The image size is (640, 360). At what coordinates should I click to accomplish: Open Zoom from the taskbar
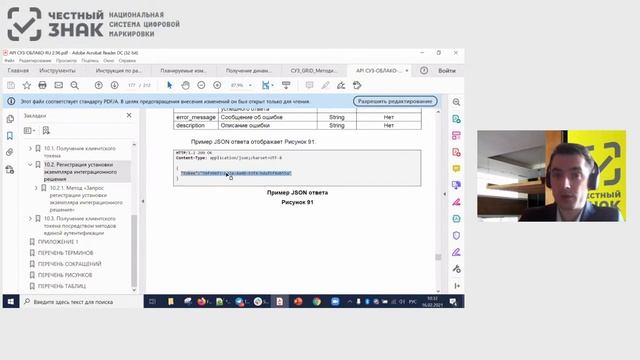pos(335,302)
